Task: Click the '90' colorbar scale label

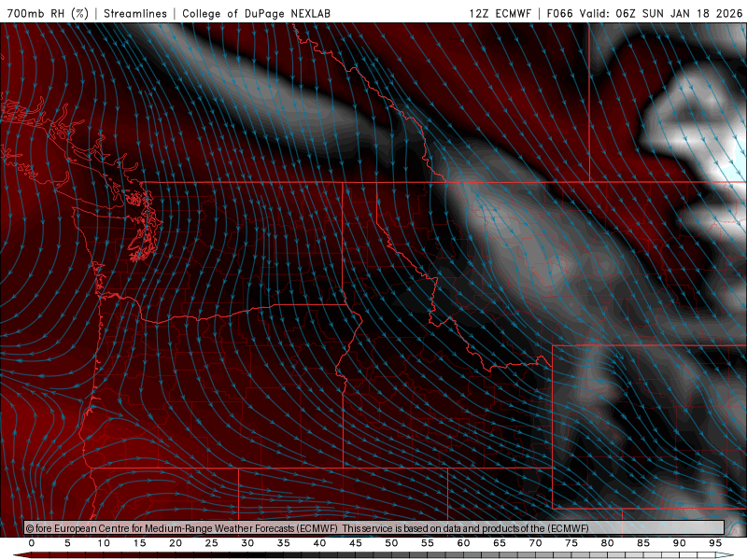Action: click(679, 543)
